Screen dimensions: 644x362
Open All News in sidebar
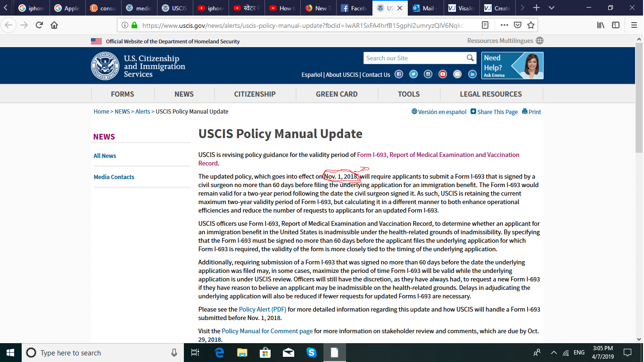coord(105,156)
